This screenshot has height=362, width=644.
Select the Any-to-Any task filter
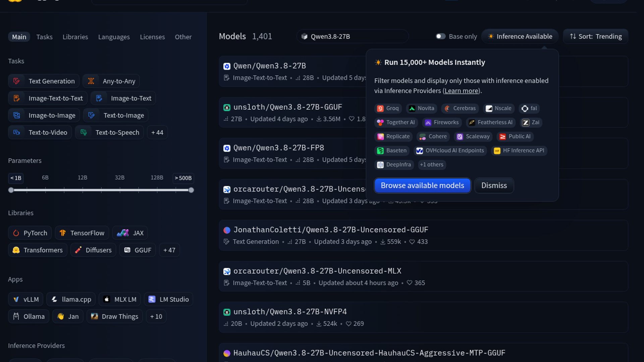click(111, 81)
